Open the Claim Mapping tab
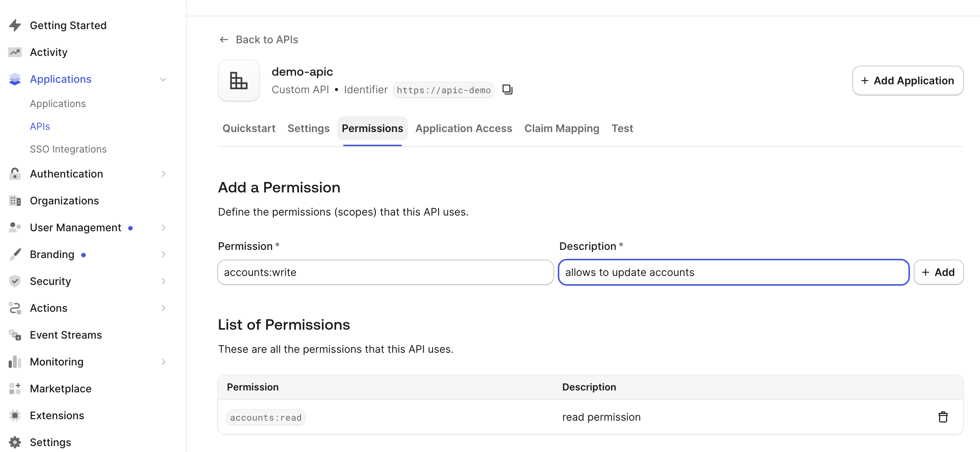 pos(562,128)
